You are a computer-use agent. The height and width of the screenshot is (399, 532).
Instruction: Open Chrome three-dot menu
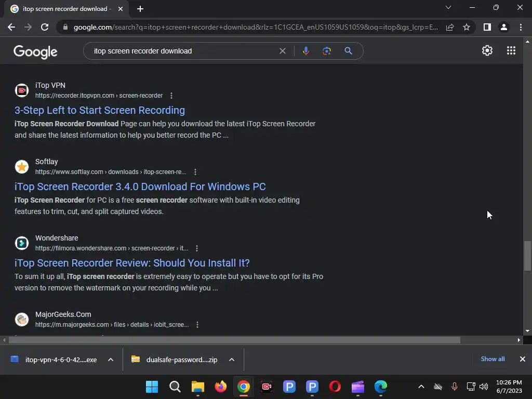[x=521, y=27]
